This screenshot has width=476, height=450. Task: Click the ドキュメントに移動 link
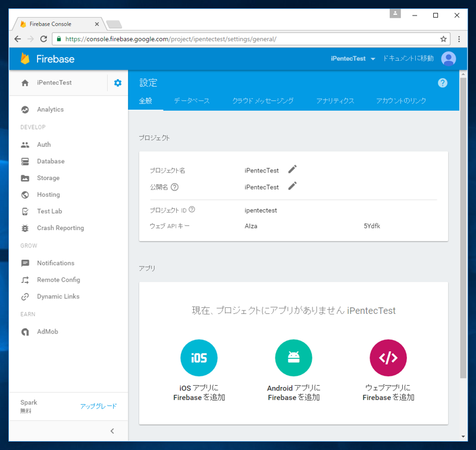click(408, 58)
